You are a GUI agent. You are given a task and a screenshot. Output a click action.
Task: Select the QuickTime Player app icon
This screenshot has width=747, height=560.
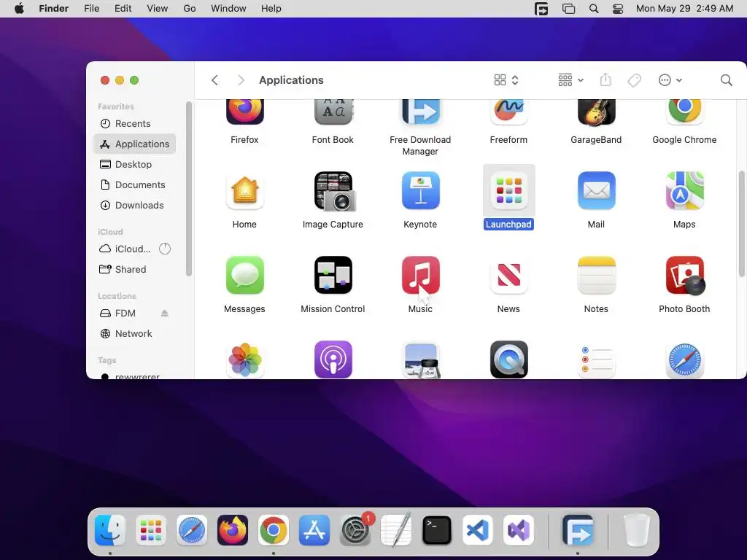[x=508, y=360]
